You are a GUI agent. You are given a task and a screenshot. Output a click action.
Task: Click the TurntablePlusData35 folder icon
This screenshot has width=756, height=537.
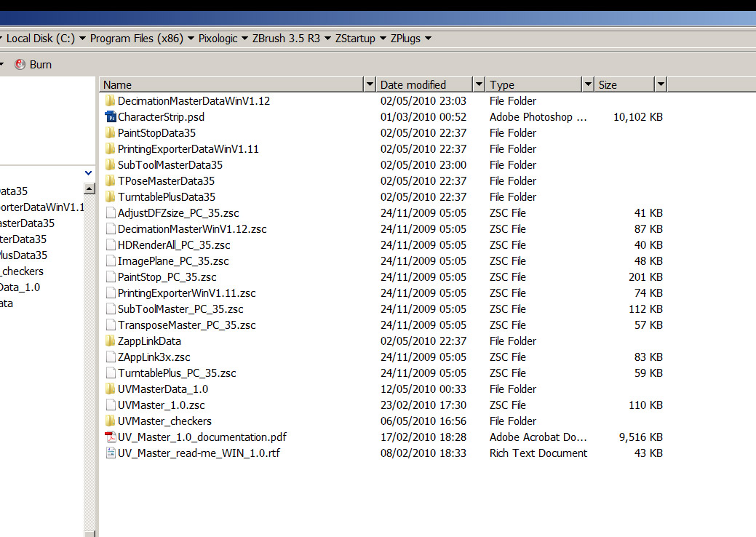tap(110, 196)
